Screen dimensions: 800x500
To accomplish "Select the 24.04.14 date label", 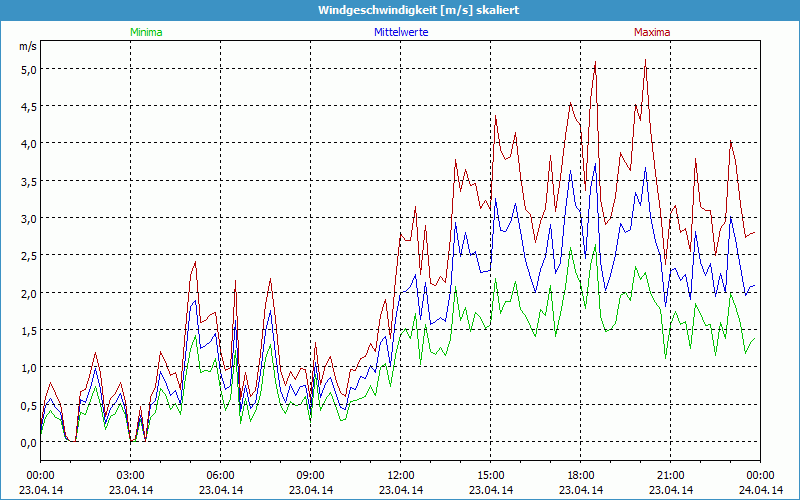I will tap(760, 490).
